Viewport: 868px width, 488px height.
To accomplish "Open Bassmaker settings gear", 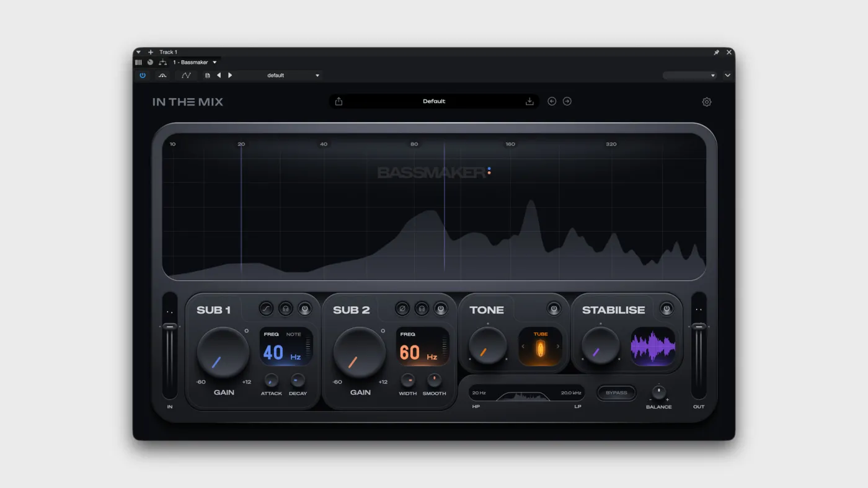I will coord(707,102).
